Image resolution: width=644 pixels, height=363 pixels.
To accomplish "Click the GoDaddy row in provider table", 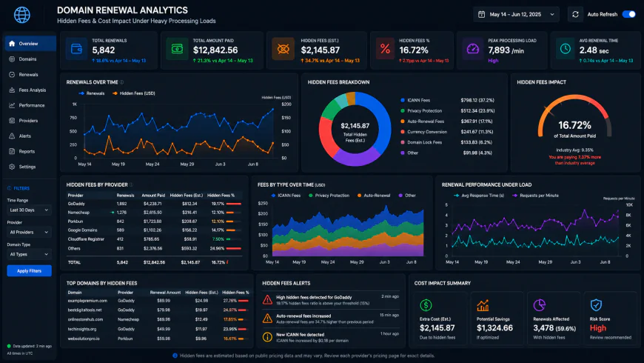I will tap(155, 204).
